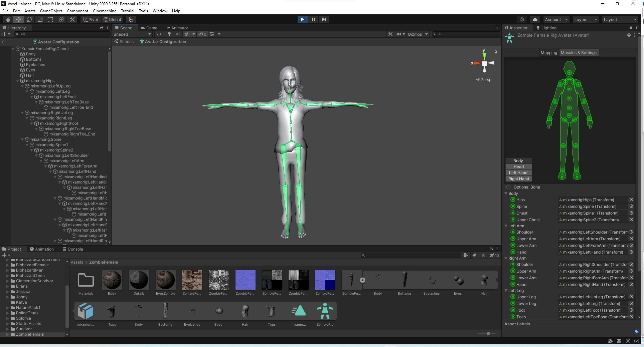644x347 pixels.
Task: Click the favorites star icon in Project
Action: tap(483, 255)
